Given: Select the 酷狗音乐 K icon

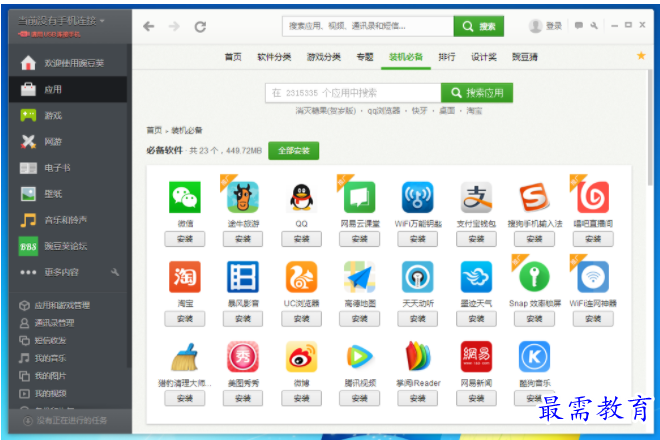Looking at the screenshot, I should pos(534,357).
